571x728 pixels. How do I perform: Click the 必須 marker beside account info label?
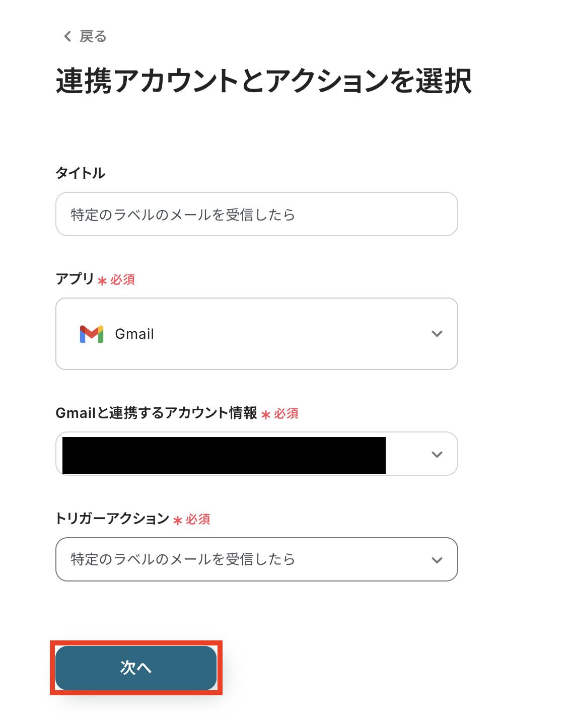tap(287, 414)
